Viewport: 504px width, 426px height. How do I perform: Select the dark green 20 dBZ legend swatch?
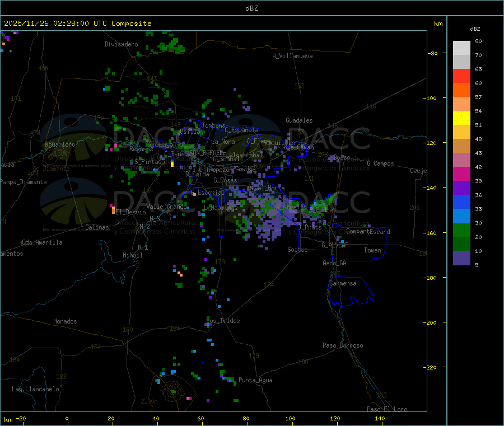pos(461,244)
